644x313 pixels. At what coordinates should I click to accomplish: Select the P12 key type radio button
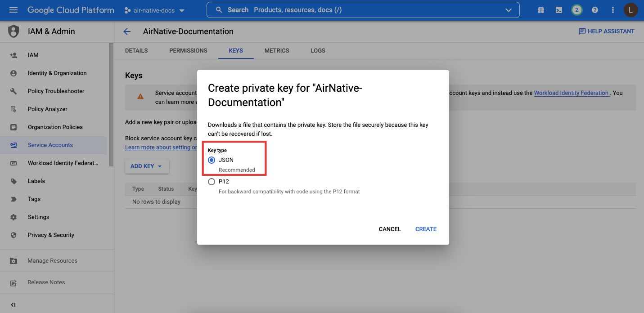coord(212,182)
